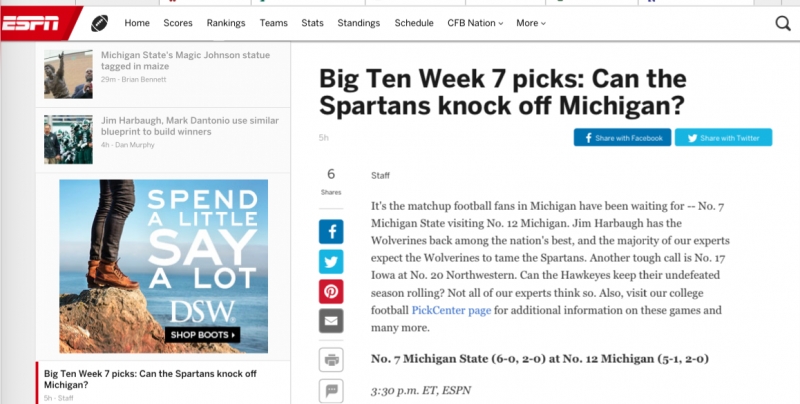Open the search magnifier icon

pyautogui.click(x=783, y=22)
